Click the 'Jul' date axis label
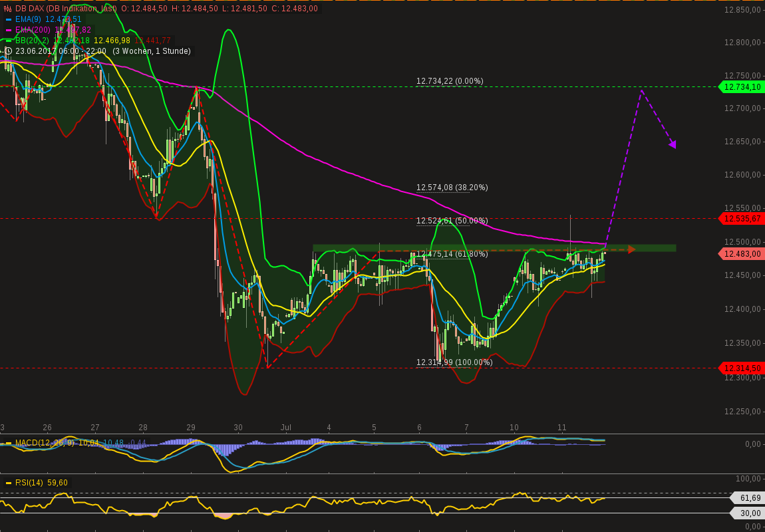765x532 pixels. (x=286, y=428)
